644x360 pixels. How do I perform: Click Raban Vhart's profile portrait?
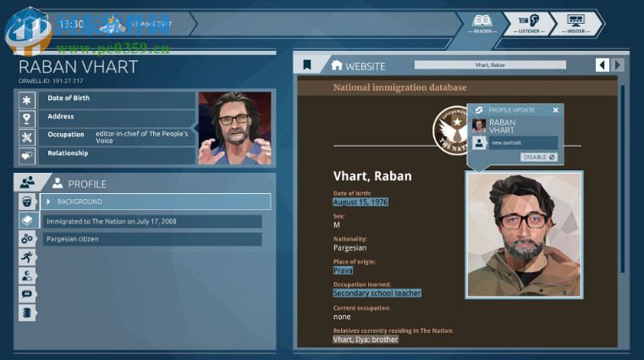[x=234, y=128]
